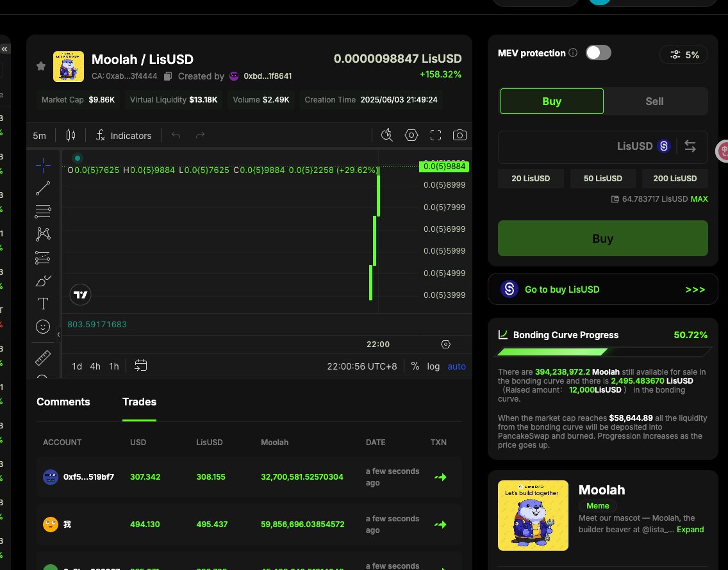Open the 5m interval dropdown
The image size is (728, 570).
[x=40, y=136]
